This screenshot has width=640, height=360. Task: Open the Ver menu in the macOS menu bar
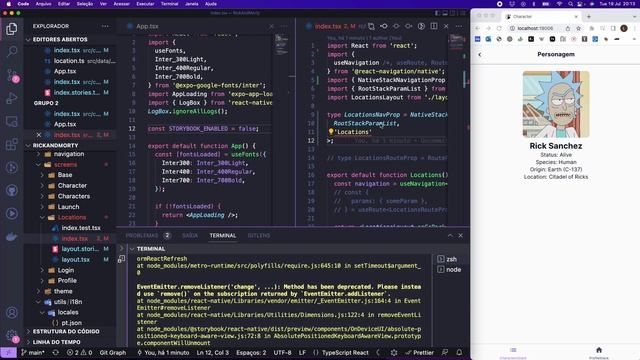click(x=103, y=4)
